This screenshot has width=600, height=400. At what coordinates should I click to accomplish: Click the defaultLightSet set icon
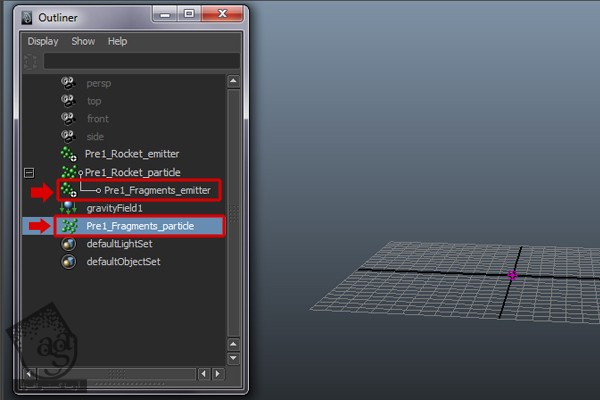point(68,244)
